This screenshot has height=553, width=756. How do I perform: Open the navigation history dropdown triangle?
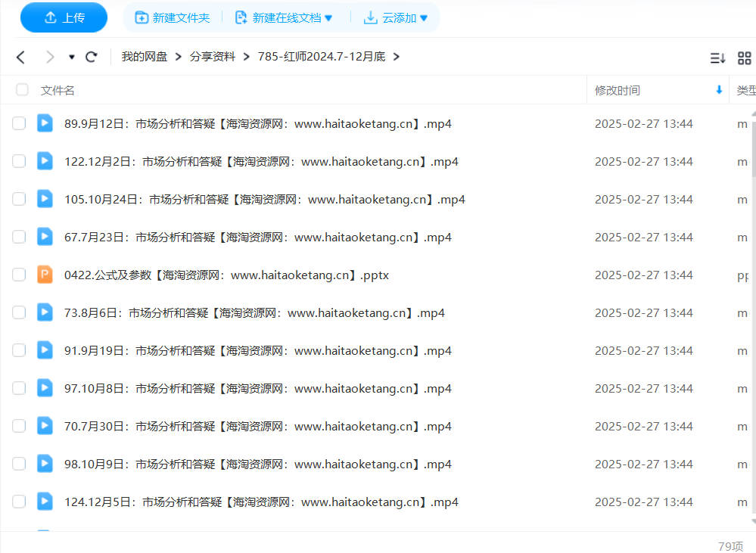coord(71,57)
